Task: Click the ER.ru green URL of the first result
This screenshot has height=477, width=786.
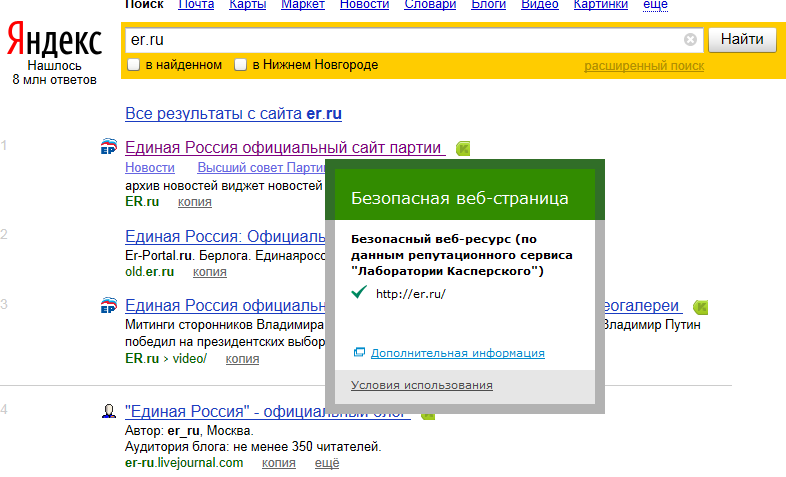Action: tap(142, 201)
